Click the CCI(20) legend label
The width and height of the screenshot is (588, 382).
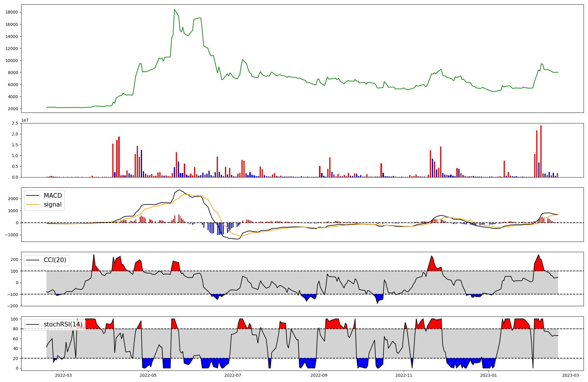click(x=55, y=260)
